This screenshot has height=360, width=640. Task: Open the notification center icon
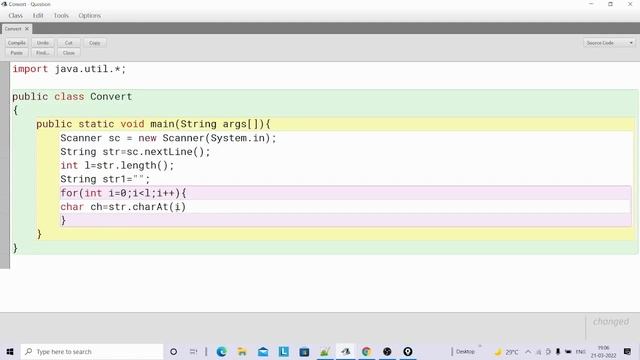628,351
